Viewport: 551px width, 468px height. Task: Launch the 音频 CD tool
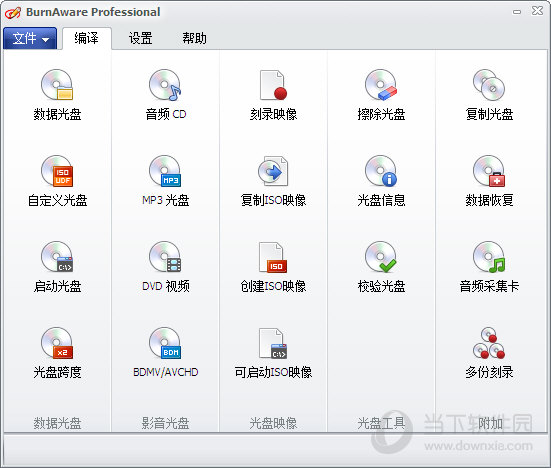pos(165,85)
